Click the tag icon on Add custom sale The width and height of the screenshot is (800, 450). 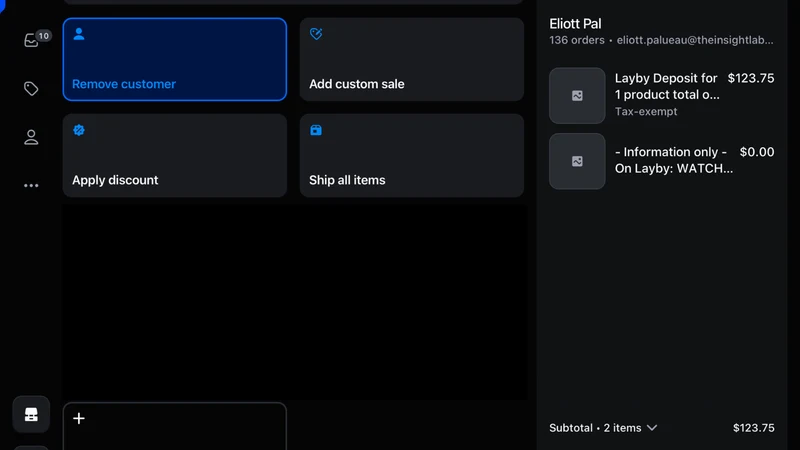coord(316,34)
